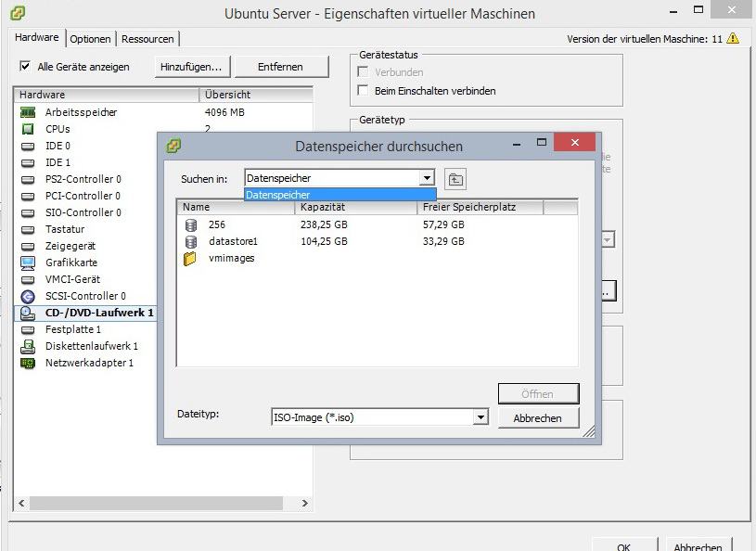The height and width of the screenshot is (551, 756).
Task: Click the hardware list horizontal scrollbar thumb
Action: 156,504
